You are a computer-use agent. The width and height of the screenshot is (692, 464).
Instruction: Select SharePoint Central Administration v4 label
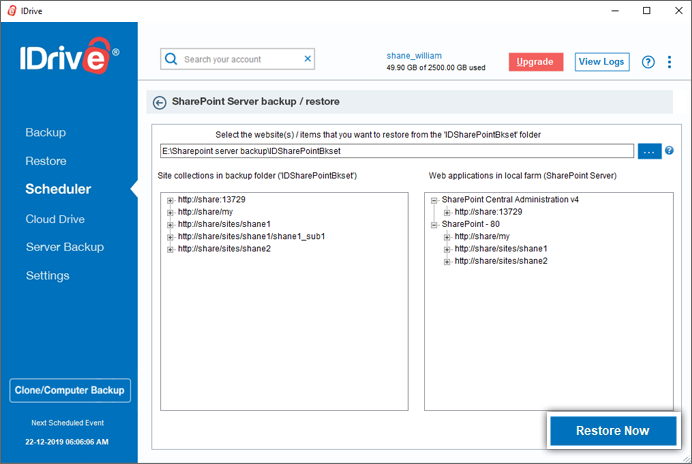pos(510,200)
